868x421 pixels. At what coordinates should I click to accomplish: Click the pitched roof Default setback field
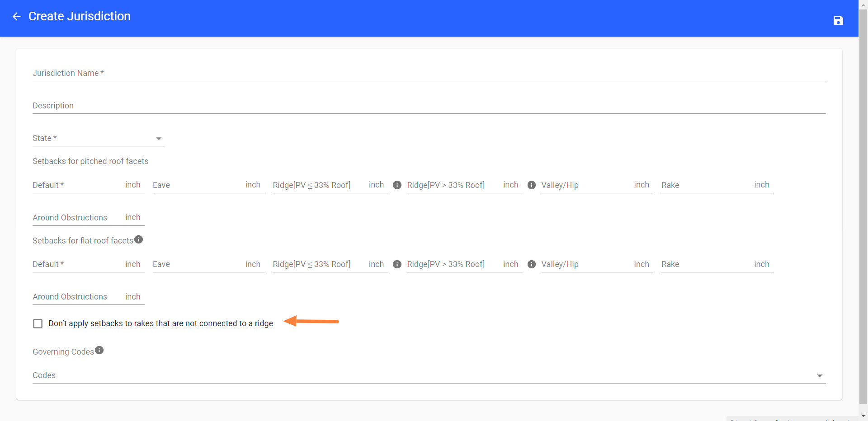tap(77, 185)
